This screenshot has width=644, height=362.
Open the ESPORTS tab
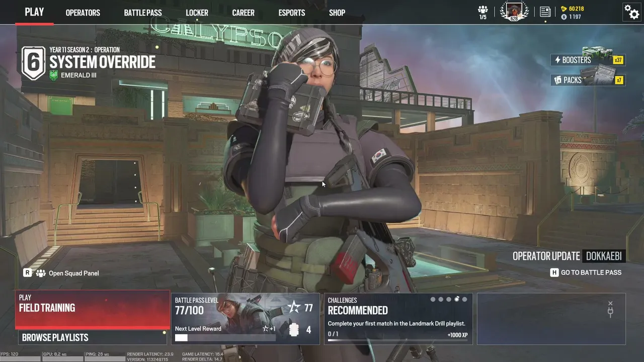click(292, 13)
